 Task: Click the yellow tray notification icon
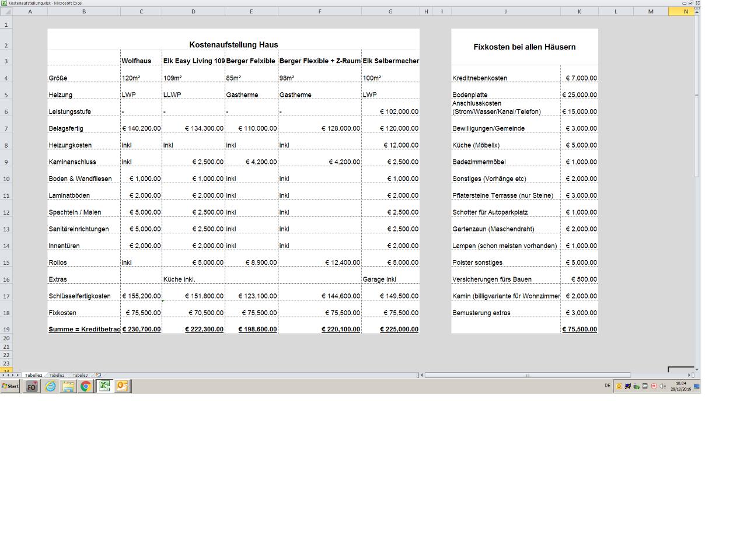619,386
